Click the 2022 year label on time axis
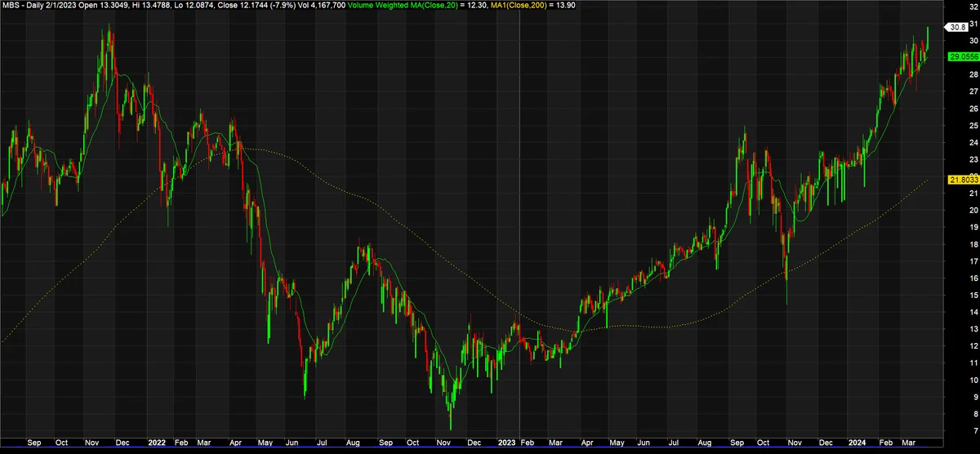 [x=157, y=443]
